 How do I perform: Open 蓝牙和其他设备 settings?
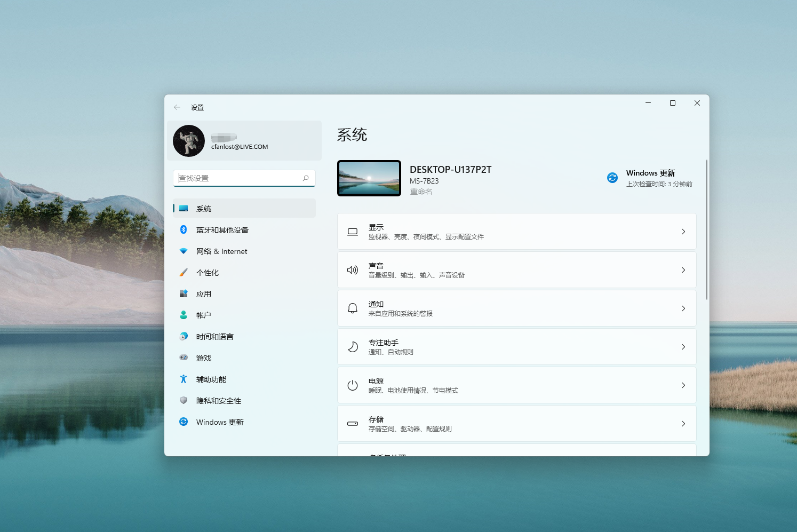click(x=244, y=230)
